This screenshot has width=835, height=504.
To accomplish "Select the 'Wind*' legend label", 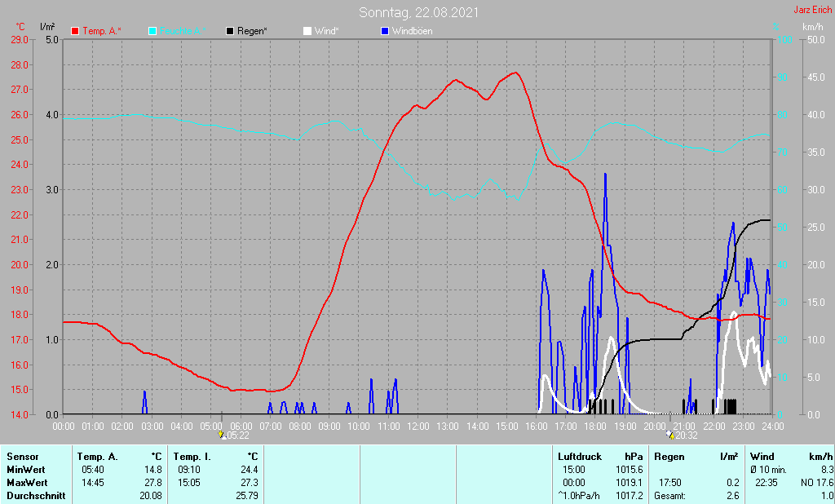I will pos(326,32).
